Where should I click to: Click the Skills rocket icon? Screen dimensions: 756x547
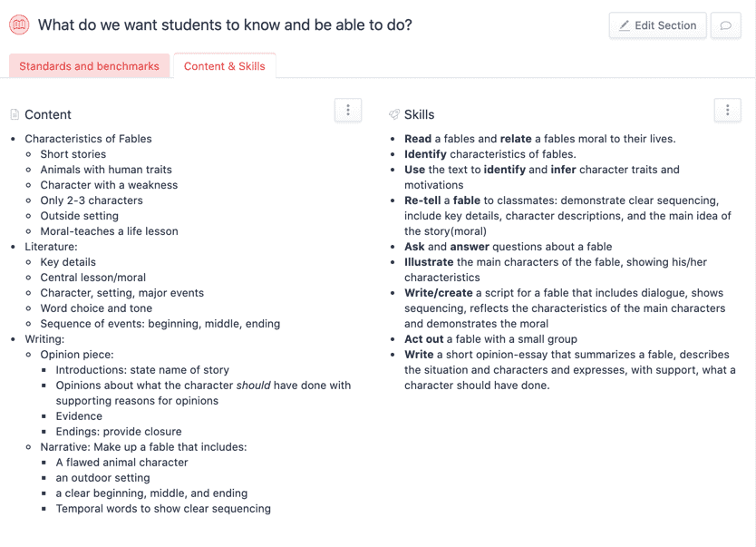[393, 115]
